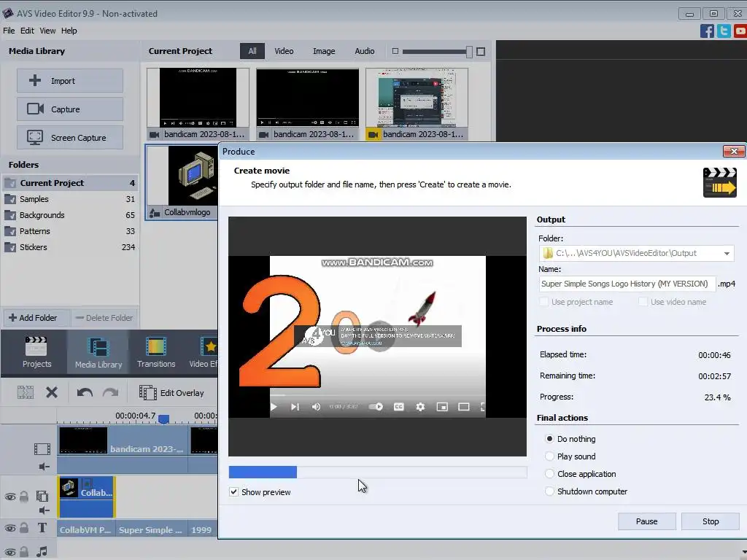
Task: Click the Capture button
Action: (x=70, y=109)
